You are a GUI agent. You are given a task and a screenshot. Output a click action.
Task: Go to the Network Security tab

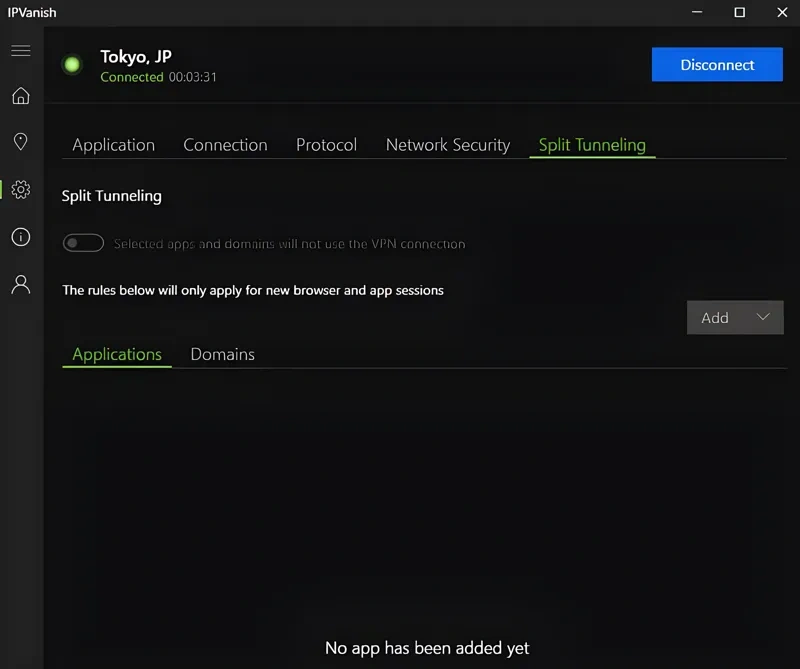(447, 145)
